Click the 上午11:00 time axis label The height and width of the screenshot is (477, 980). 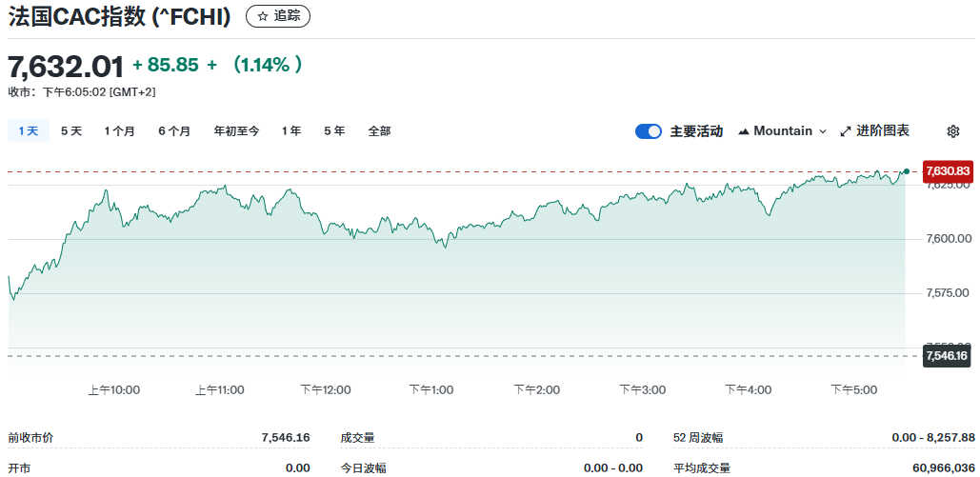219,390
